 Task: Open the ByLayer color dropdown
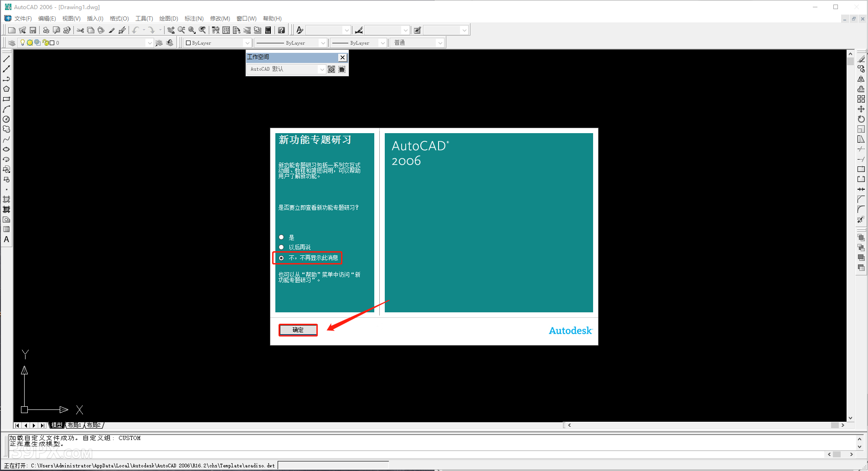248,42
